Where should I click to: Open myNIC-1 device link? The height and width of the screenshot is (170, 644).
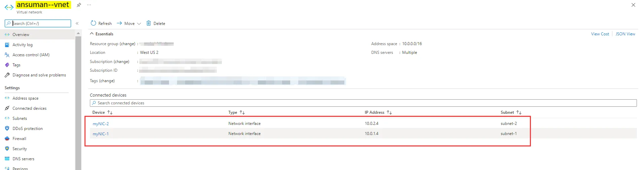coord(101,134)
